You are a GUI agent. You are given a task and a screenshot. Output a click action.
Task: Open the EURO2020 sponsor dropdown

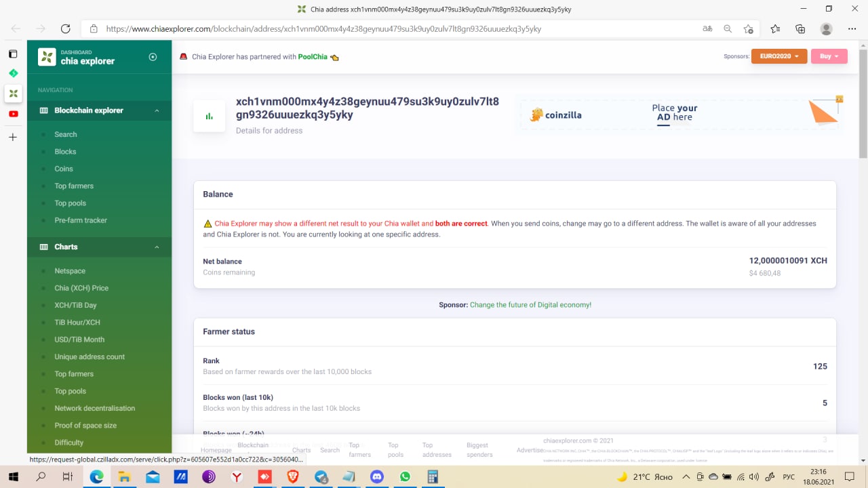point(779,56)
